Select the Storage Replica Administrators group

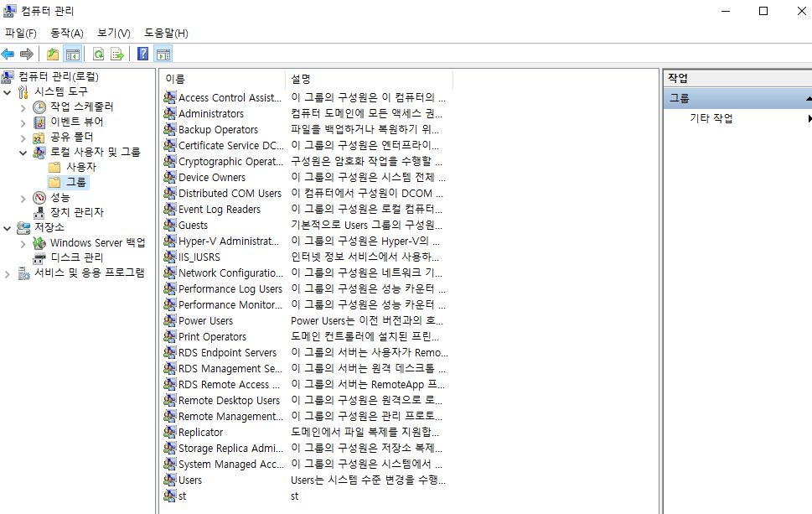coord(231,449)
